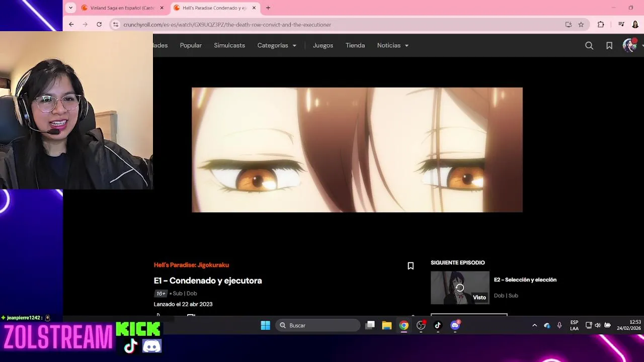The image size is (644, 362).
Task: Click Chrome forward arrow button
Action: click(x=85, y=24)
